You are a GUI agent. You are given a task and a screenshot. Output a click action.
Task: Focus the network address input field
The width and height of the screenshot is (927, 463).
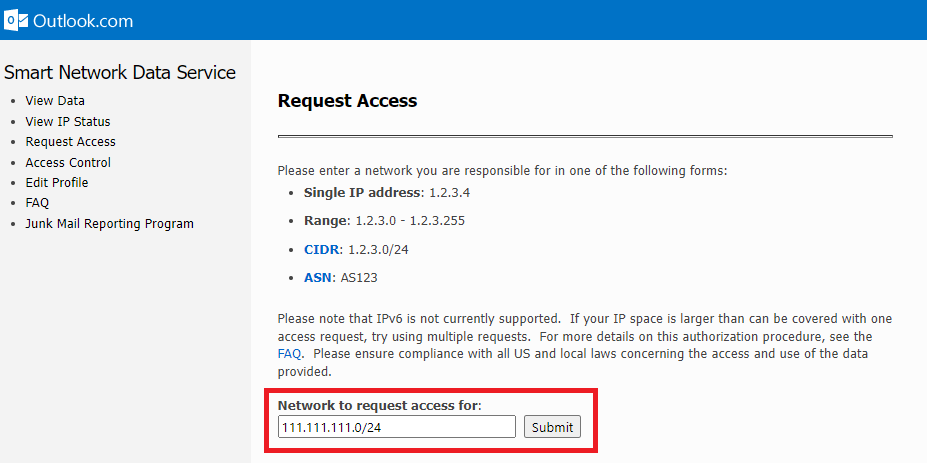[397, 427]
